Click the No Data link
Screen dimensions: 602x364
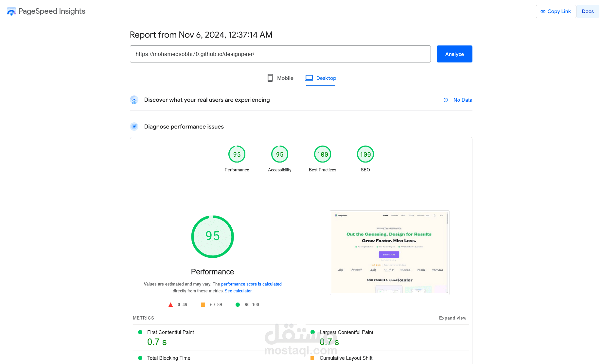[x=463, y=100]
